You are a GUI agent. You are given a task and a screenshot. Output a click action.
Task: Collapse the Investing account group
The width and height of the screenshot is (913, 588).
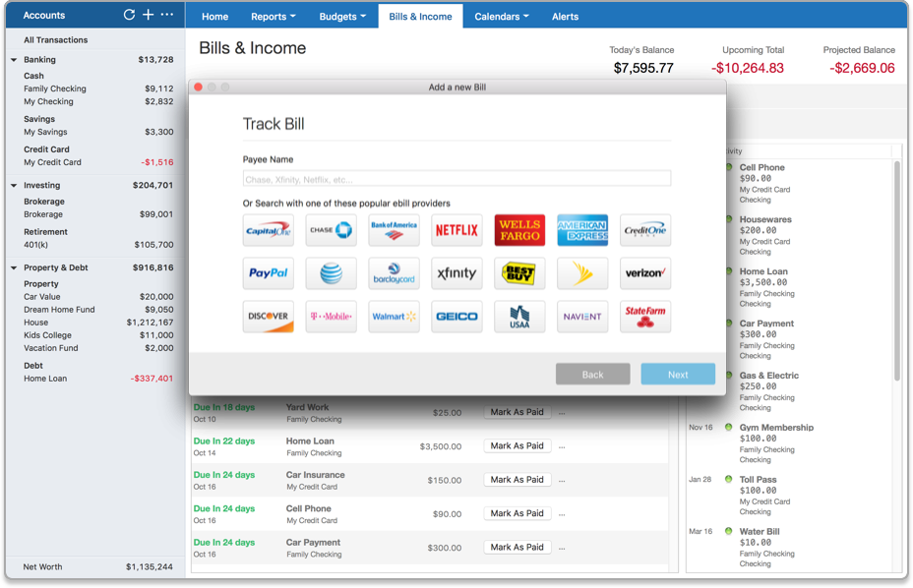click(x=14, y=185)
